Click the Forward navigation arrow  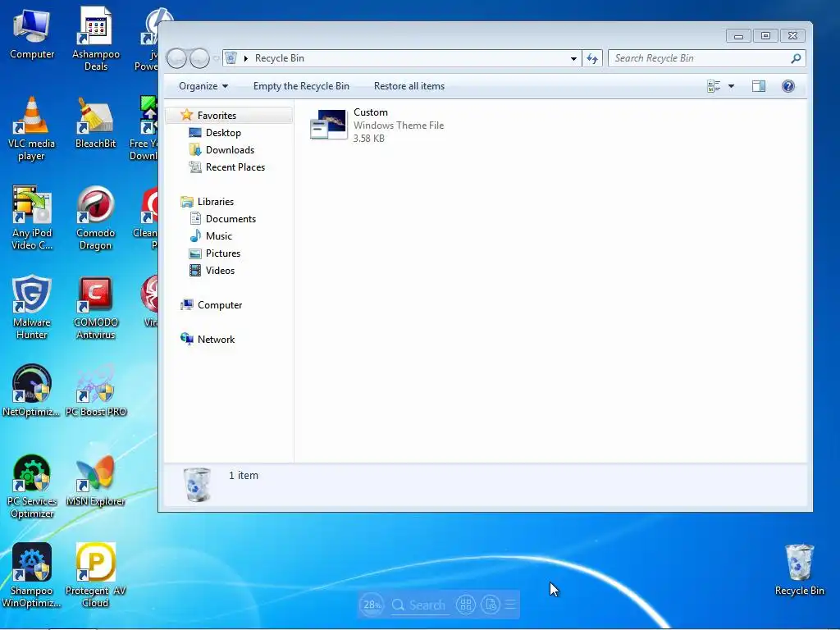pos(199,58)
